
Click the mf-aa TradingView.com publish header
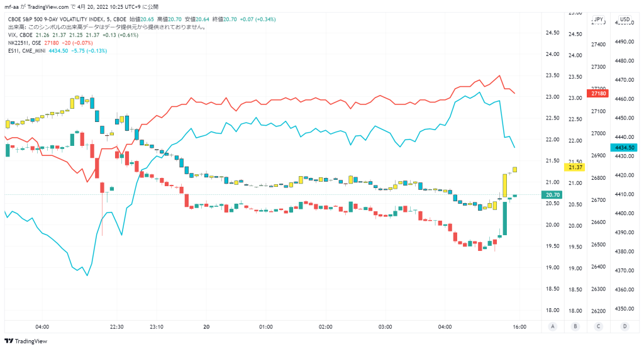click(81, 7)
